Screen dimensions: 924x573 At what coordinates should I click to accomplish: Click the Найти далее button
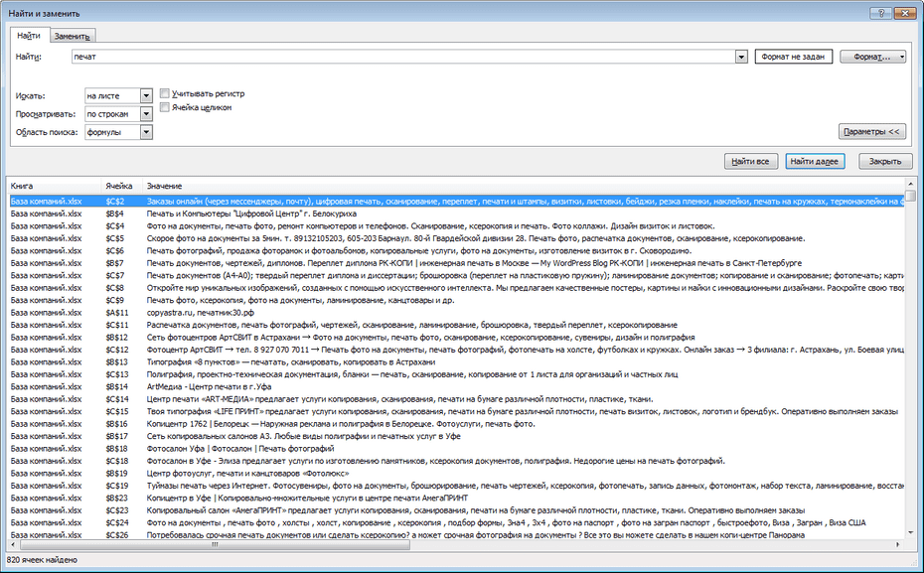coord(815,161)
